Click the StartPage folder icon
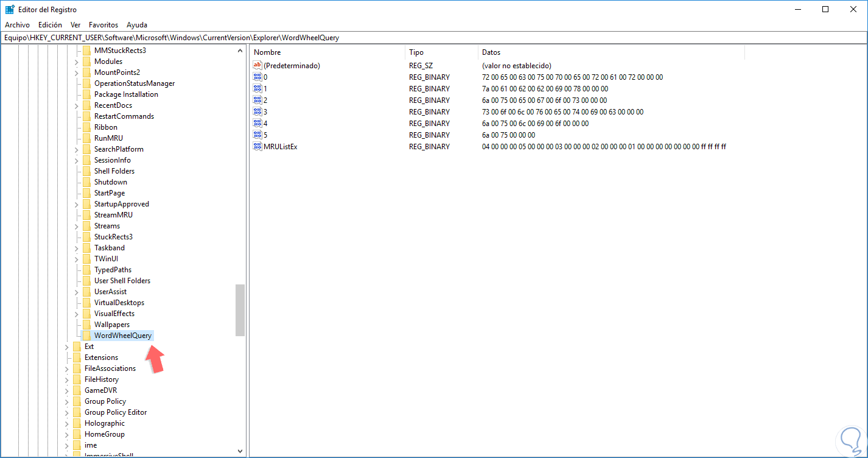This screenshot has width=868, height=458. point(86,193)
